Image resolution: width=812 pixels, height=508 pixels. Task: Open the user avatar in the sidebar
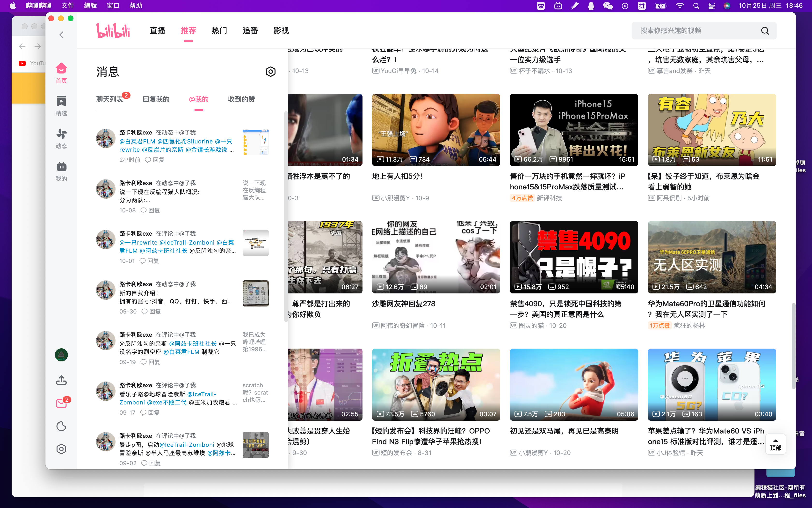tap(61, 355)
